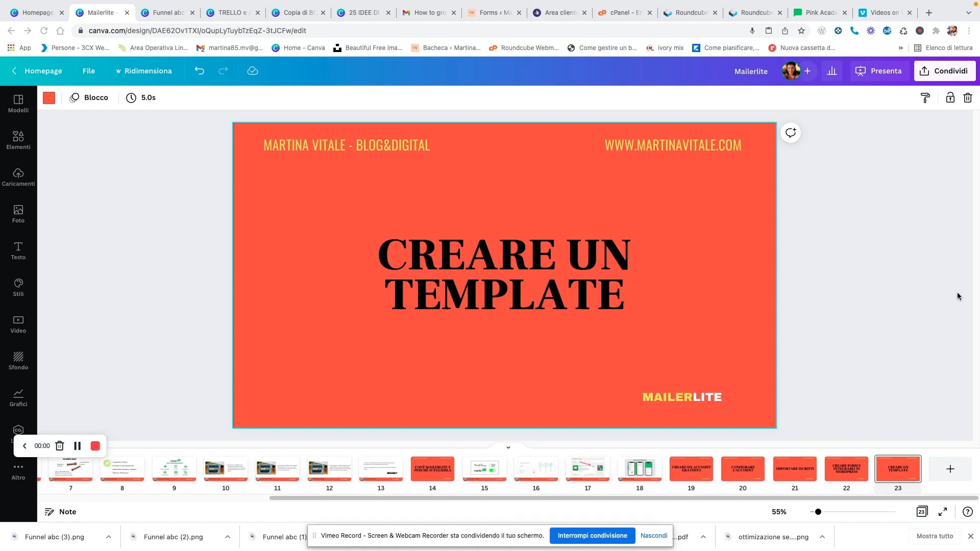Click the cloud save status icon

(x=253, y=71)
